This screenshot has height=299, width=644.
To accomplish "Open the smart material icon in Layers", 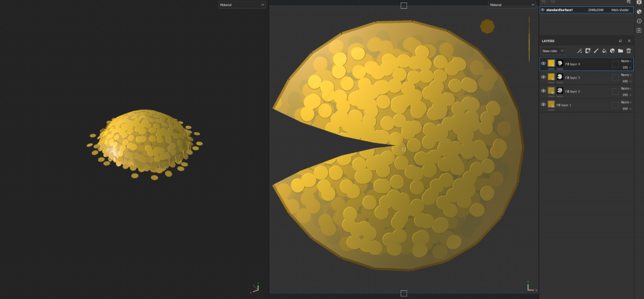I will (x=613, y=51).
